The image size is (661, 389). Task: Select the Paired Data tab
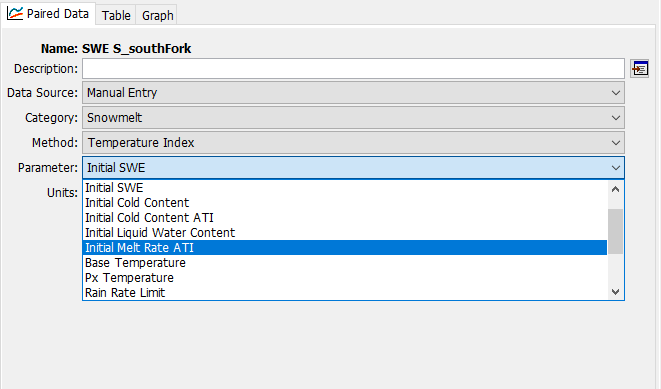pos(48,14)
